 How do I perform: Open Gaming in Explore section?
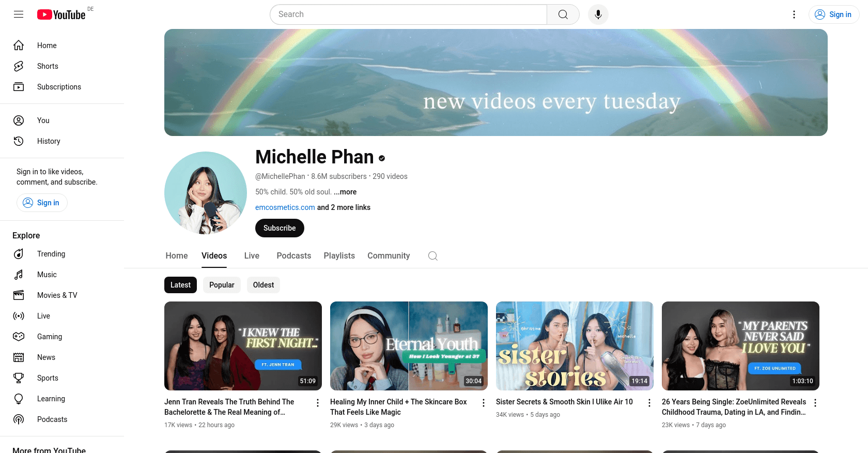click(x=49, y=337)
